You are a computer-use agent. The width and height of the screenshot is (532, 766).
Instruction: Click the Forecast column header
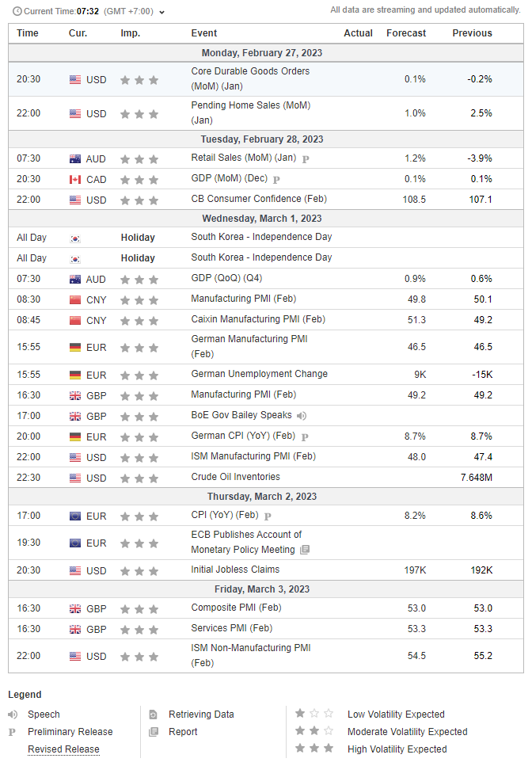point(405,33)
